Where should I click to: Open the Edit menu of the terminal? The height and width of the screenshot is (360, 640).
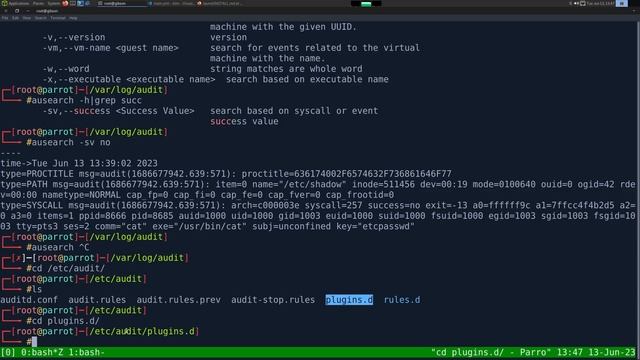pyautogui.click(x=15, y=18)
